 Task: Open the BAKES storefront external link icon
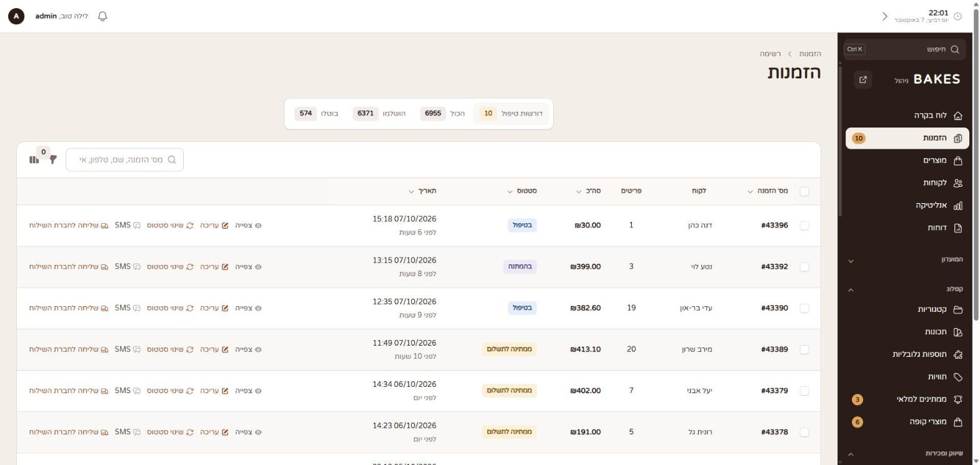coord(863,79)
